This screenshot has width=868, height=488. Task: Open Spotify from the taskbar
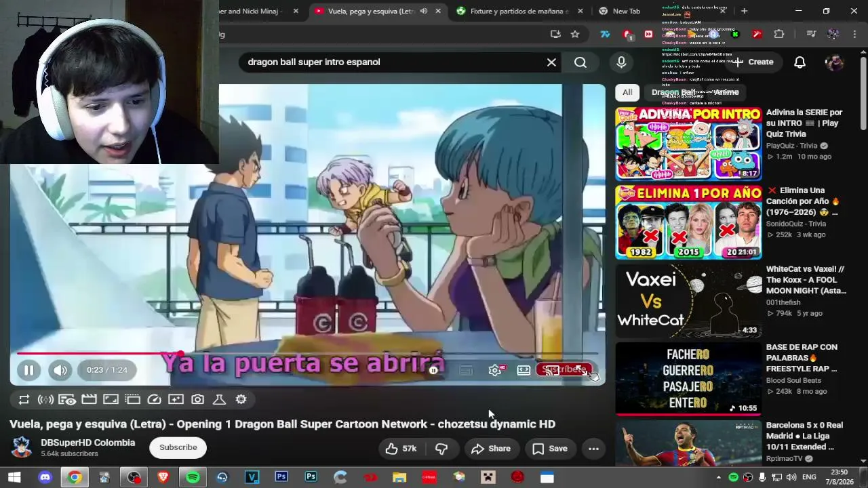193,477
